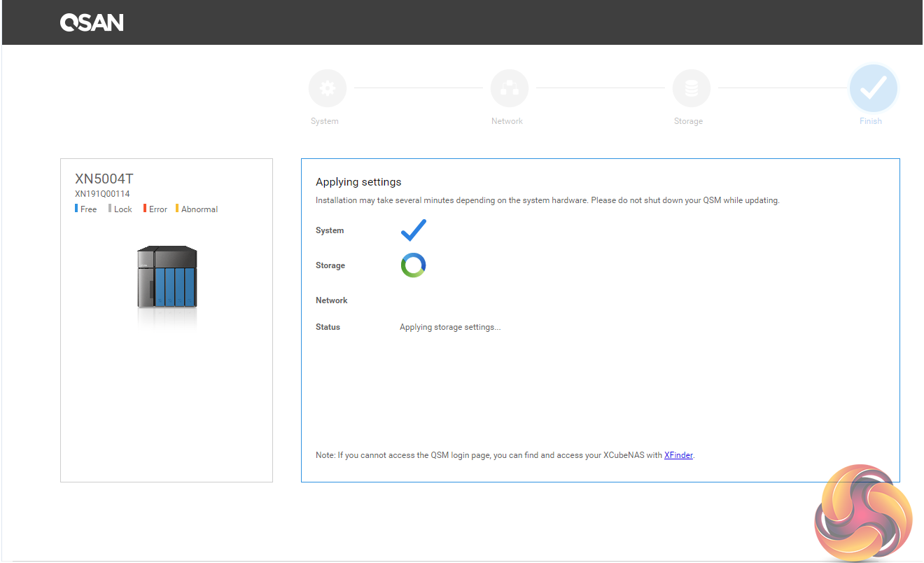Click the Storage step label
This screenshot has height=563, width=924.
pos(688,121)
